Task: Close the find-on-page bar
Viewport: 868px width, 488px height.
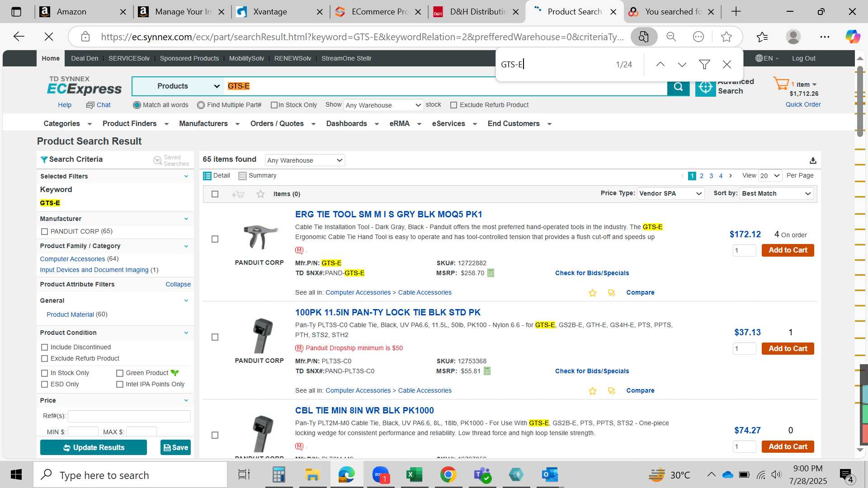Action: [726, 65]
